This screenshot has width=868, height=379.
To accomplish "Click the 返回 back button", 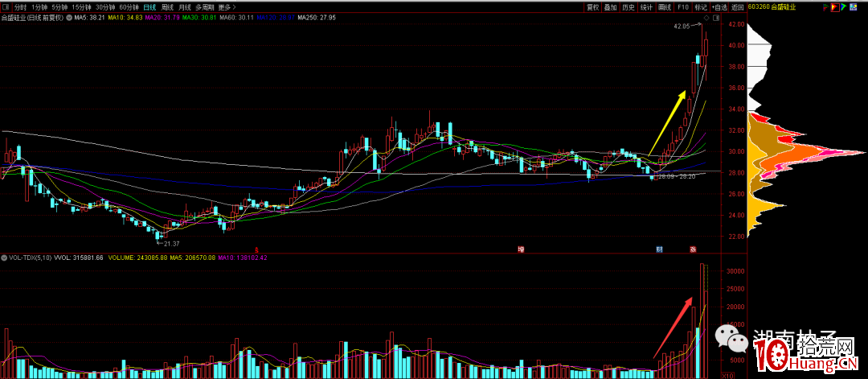I will click(737, 7).
